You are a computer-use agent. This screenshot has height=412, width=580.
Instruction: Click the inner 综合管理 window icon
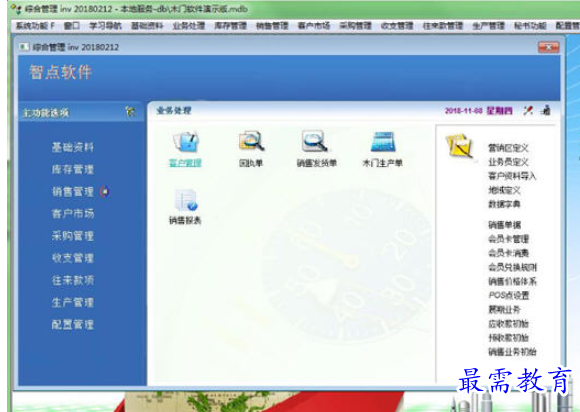tap(24, 47)
